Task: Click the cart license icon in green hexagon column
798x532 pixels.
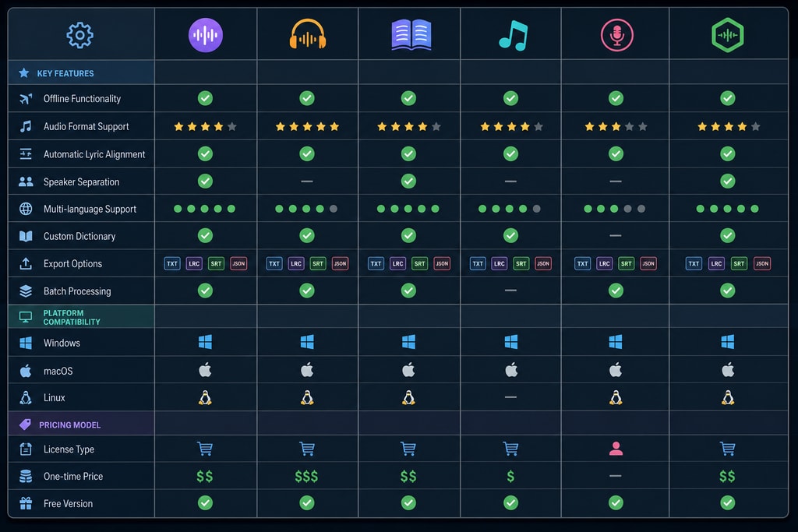Action: pyautogui.click(x=728, y=449)
